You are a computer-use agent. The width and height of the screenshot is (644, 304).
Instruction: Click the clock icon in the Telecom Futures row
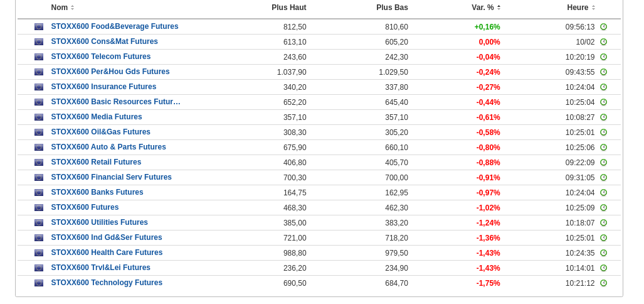[x=603, y=57]
